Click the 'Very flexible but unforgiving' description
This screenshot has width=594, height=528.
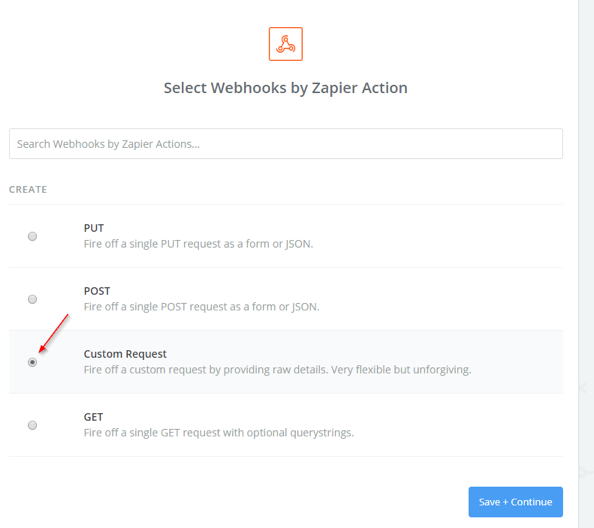click(x=401, y=370)
